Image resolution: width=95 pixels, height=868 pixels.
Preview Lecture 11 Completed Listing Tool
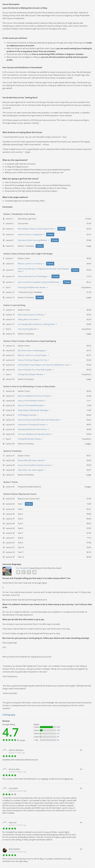coord(67,282)
